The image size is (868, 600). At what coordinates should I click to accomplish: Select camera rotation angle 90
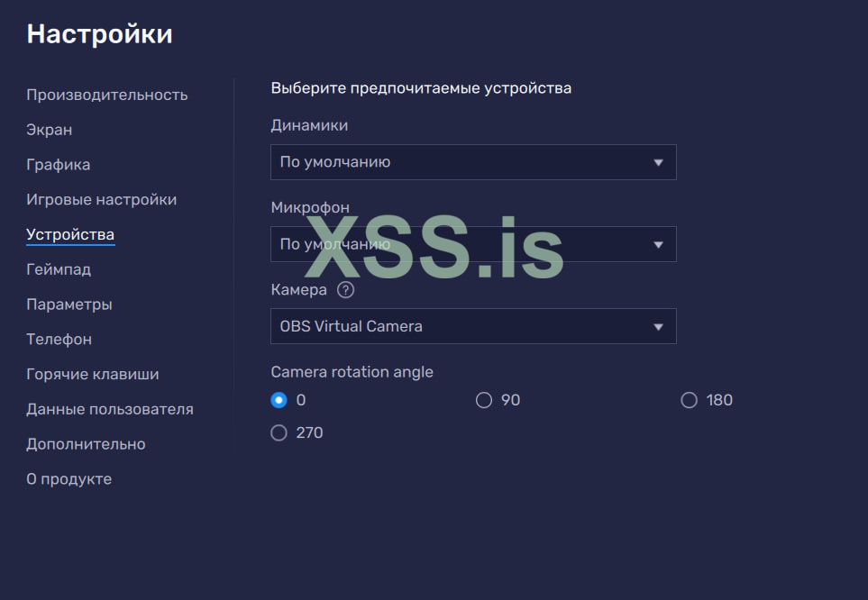484,400
